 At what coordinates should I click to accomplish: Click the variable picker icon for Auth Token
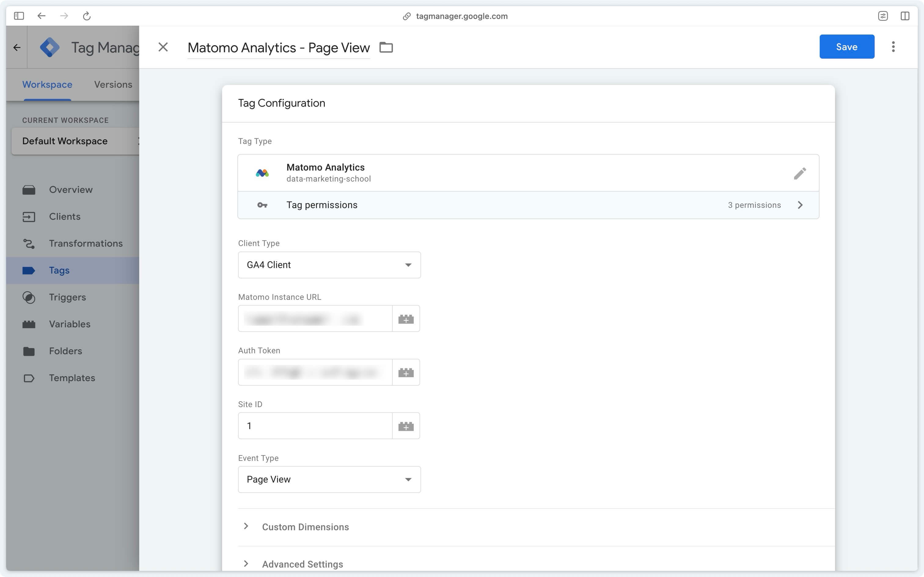pos(405,372)
